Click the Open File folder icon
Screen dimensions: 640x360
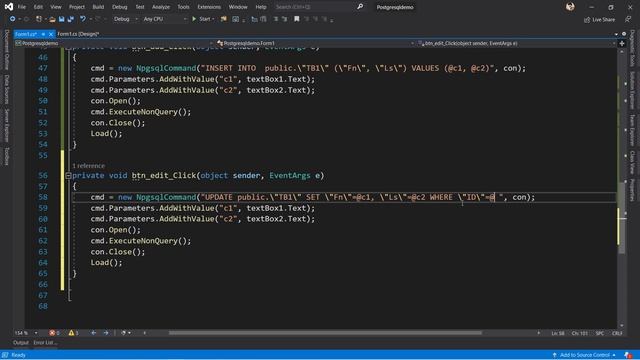(52, 19)
